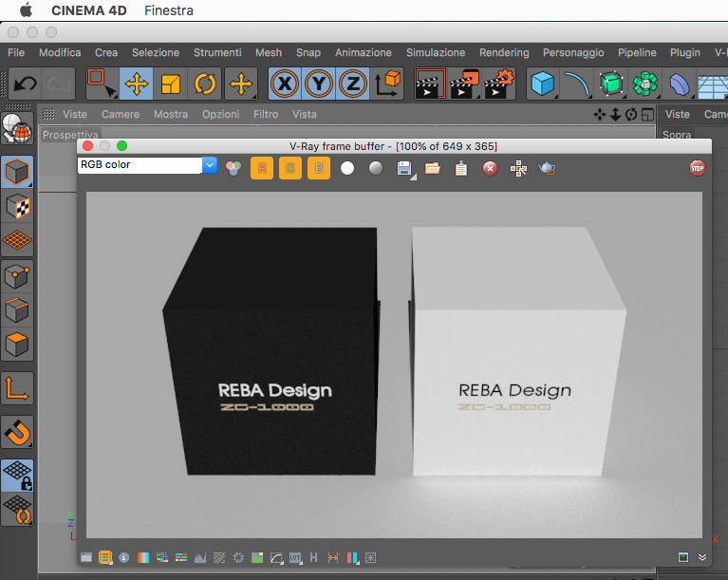Toggle the active viewport maximize icon
Viewport: 728px width, 580px height.
point(647,114)
